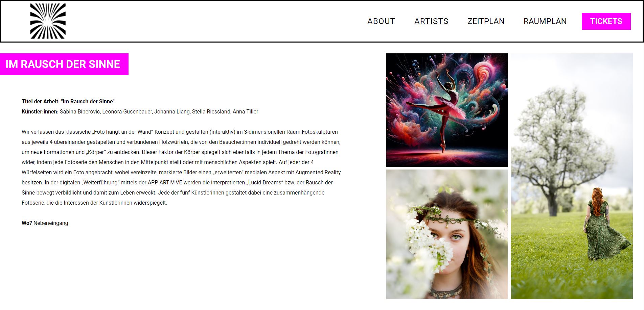Viewport: 644px width, 310px height.
Task: Click the APP ARTIVIVE mention in text
Action: 166,182
